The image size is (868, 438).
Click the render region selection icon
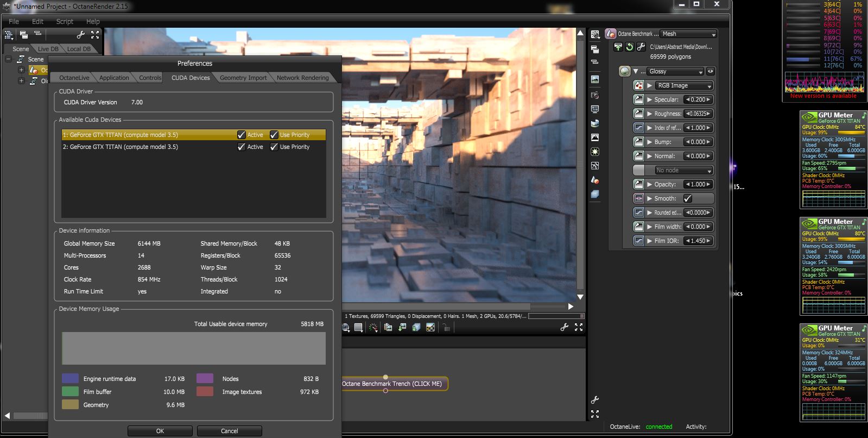coord(358,327)
